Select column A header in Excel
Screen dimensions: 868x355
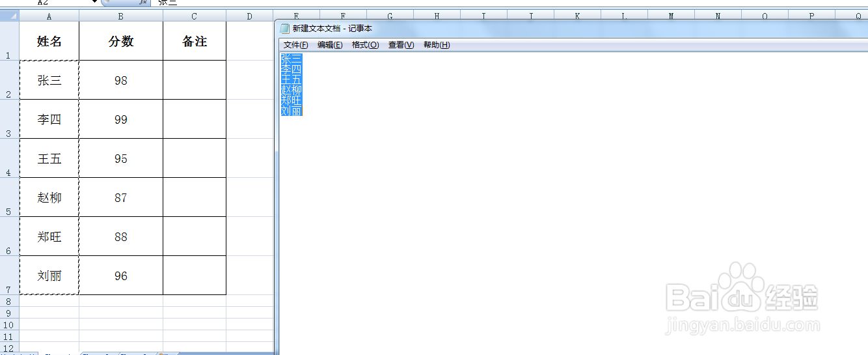coord(49,16)
